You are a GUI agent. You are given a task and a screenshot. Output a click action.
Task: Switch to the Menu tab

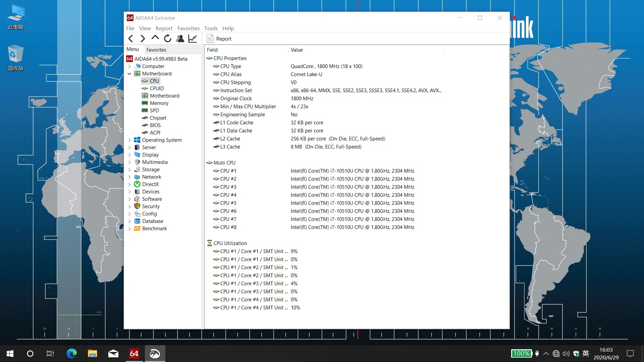click(x=132, y=49)
